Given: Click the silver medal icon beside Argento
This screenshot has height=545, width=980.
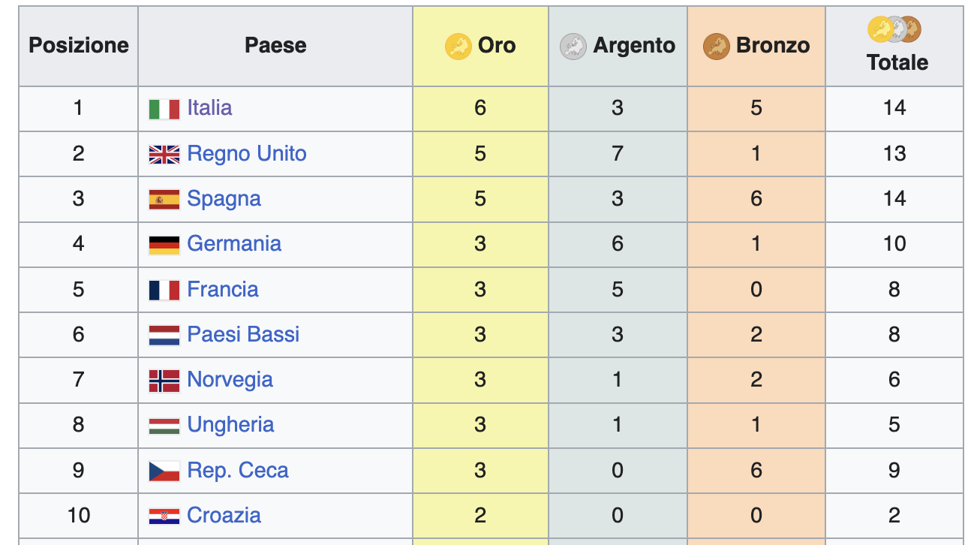Looking at the screenshot, I should (573, 46).
